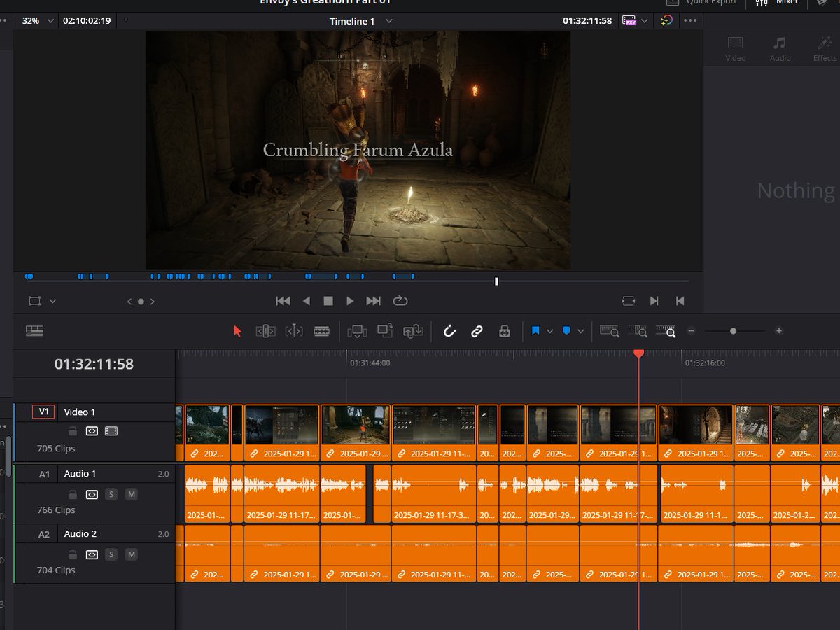Solo the Audio 1 track

coord(111,494)
